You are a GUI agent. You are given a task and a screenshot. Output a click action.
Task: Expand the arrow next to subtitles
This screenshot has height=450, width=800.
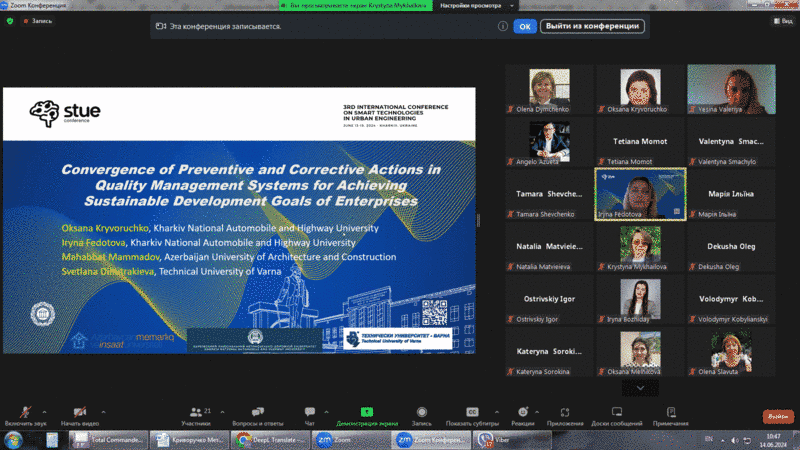coord(497,412)
